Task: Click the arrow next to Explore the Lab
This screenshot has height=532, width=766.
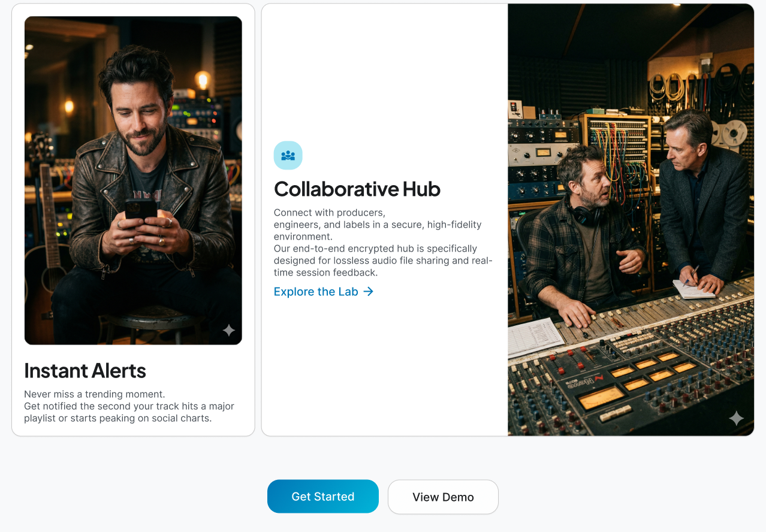Action: click(x=369, y=292)
